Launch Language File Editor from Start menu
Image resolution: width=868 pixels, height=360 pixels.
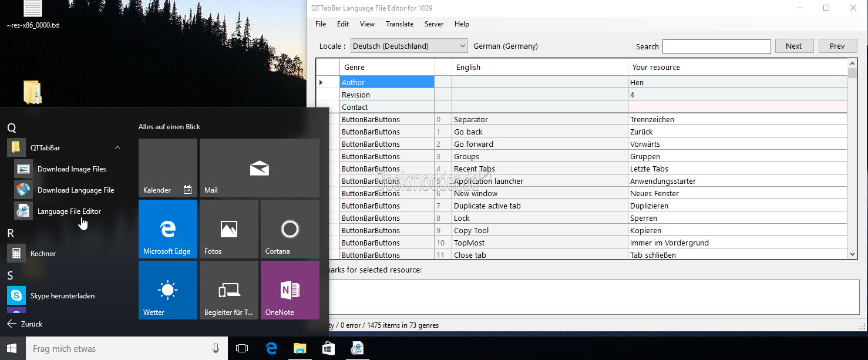click(69, 211)
